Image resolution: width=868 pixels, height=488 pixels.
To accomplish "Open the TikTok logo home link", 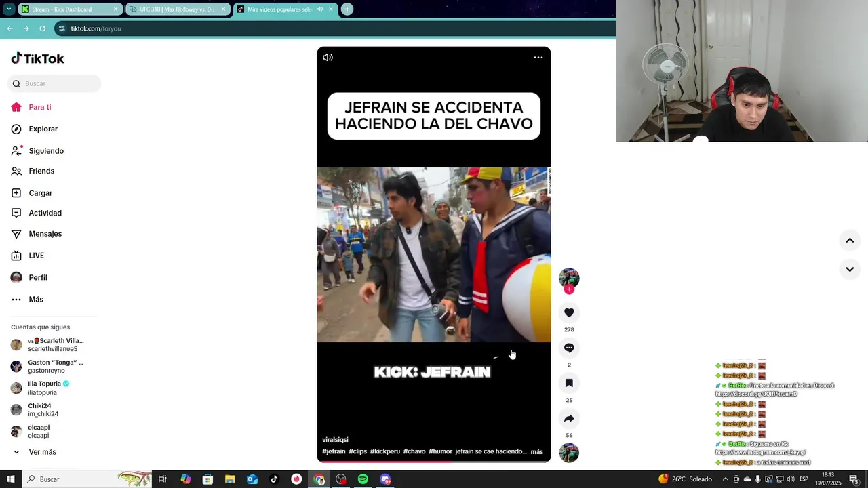I will pos(37,58).
